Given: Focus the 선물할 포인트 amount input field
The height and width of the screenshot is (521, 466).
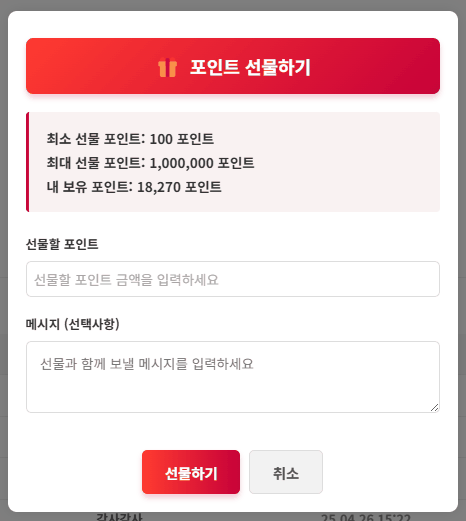Looking at the screenshot, I should tap(233, 279).
